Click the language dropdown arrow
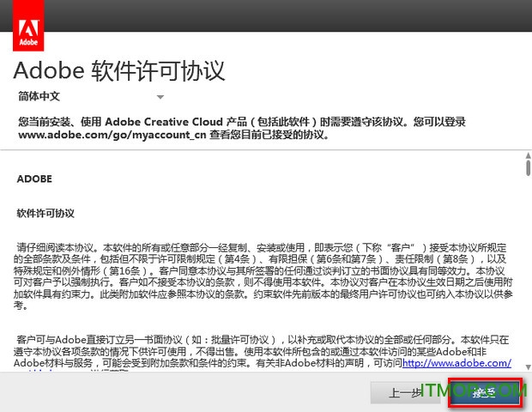The height and width of the screenshot is (412, 532). click(x=160, y=98)
